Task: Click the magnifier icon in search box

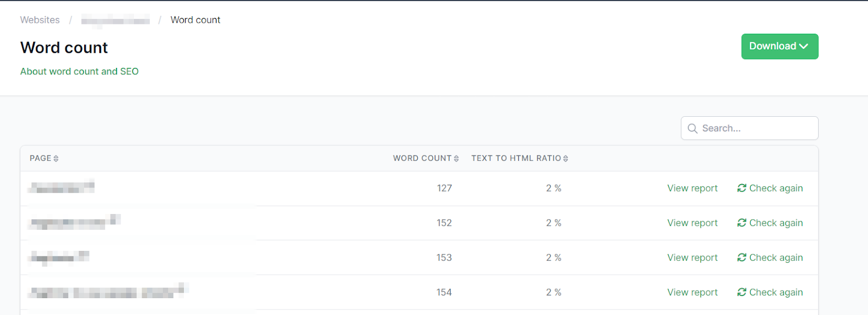Action: 692,128
